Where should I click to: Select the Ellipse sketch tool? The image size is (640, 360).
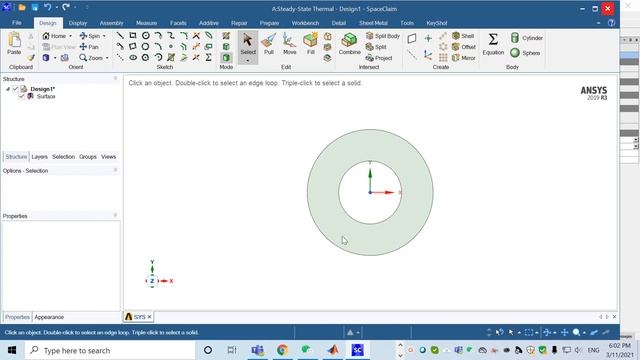point(133,58)
